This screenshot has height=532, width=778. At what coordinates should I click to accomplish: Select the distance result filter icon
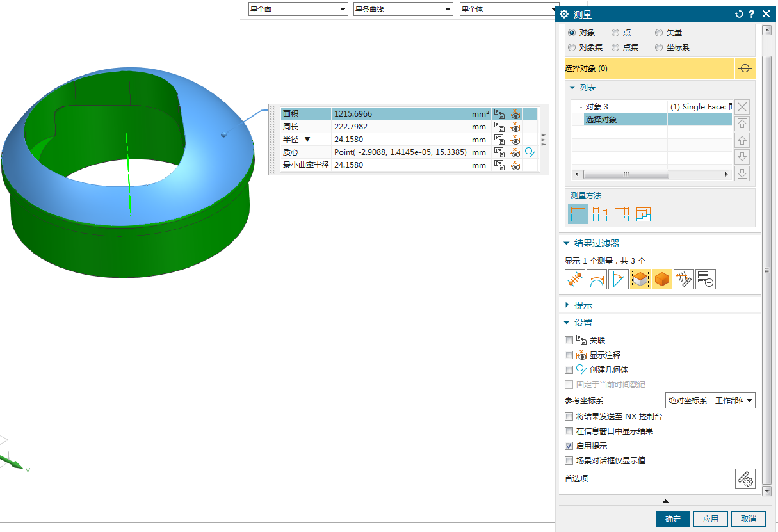click(x=575, y=279)
